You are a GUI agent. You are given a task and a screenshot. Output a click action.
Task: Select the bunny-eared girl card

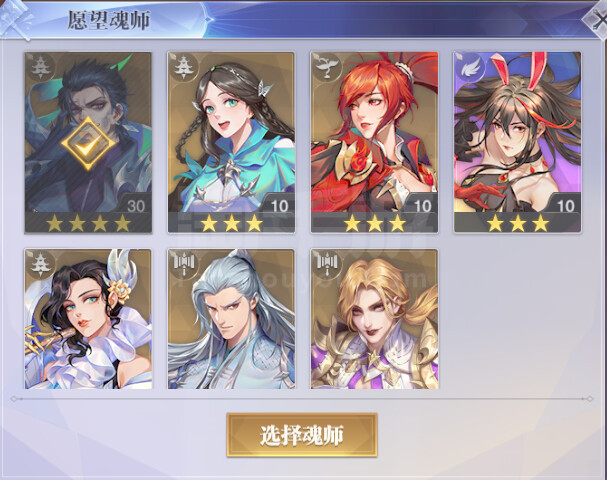pos(518,142)
